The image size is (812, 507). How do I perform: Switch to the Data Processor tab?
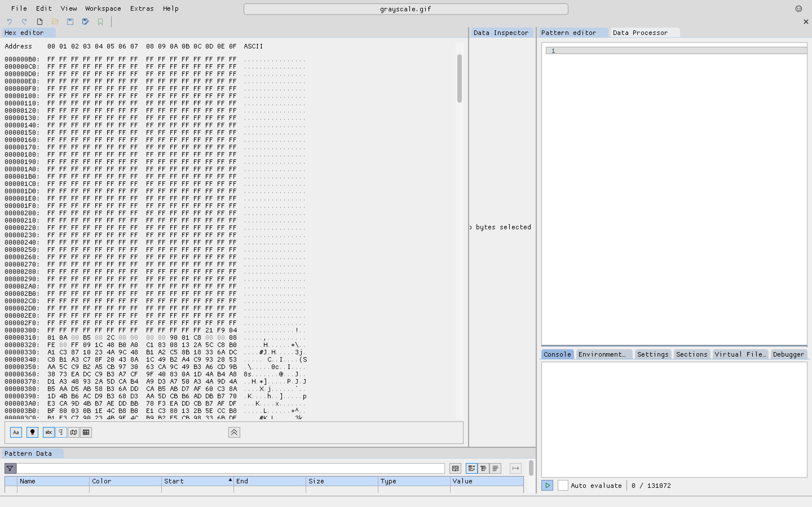point(640,32)
